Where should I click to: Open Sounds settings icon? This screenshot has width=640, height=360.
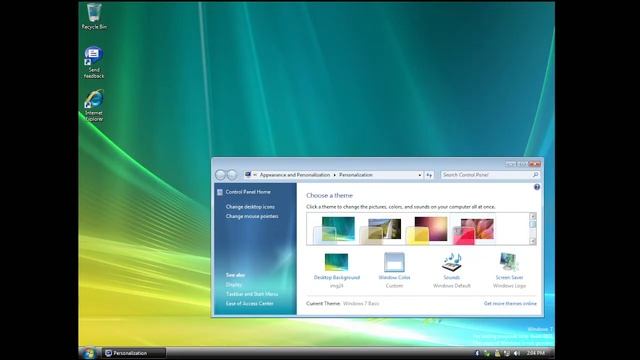point(451,262)
